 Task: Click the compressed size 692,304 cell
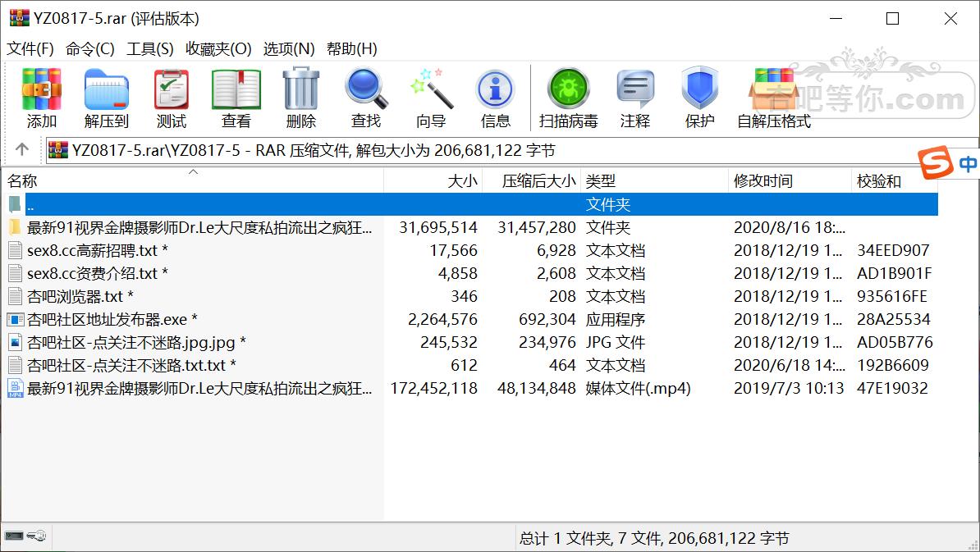[x=547, y=320]
